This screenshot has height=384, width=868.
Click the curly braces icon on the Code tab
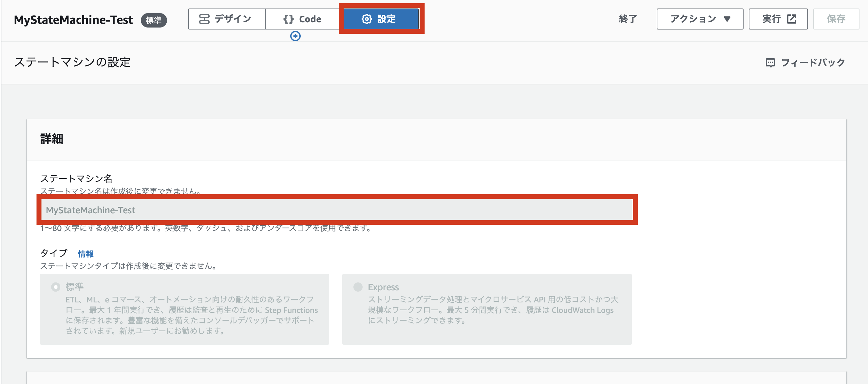pos(289,19)
